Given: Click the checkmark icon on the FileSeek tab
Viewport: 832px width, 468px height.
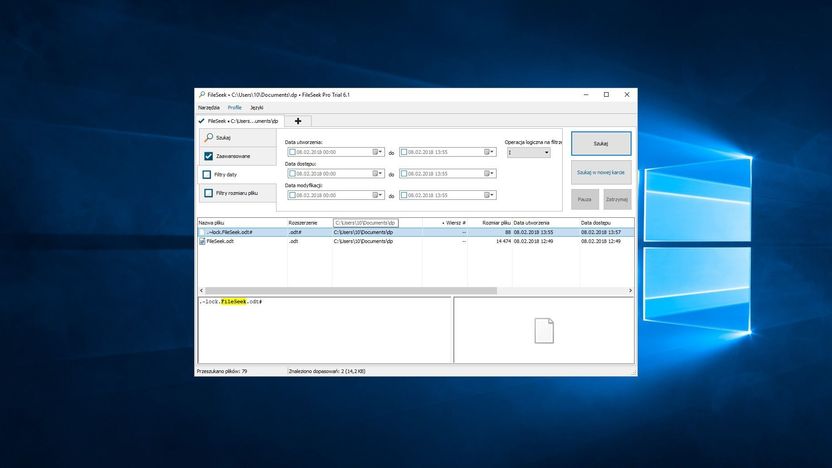Looking at the screenshot, I should (201, 121).
